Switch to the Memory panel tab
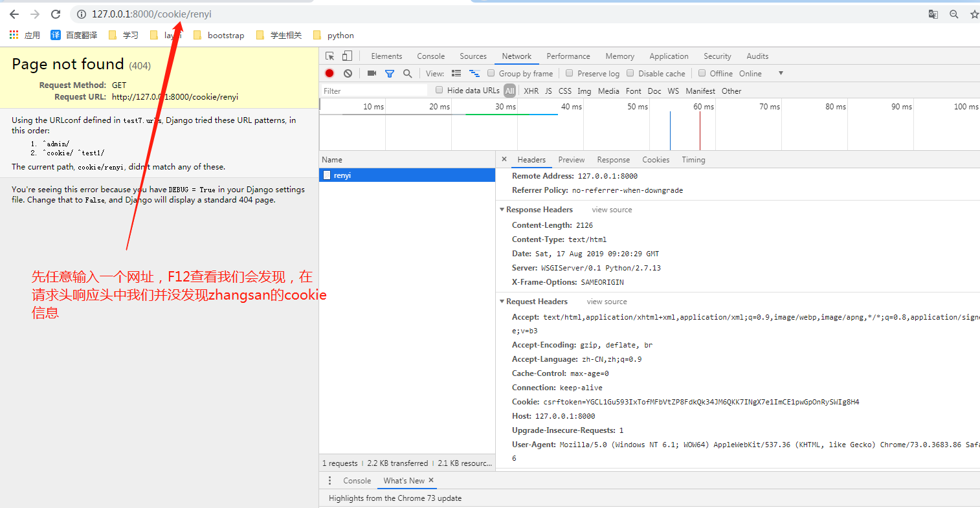The image size is (980, 508). click(620, 56)
